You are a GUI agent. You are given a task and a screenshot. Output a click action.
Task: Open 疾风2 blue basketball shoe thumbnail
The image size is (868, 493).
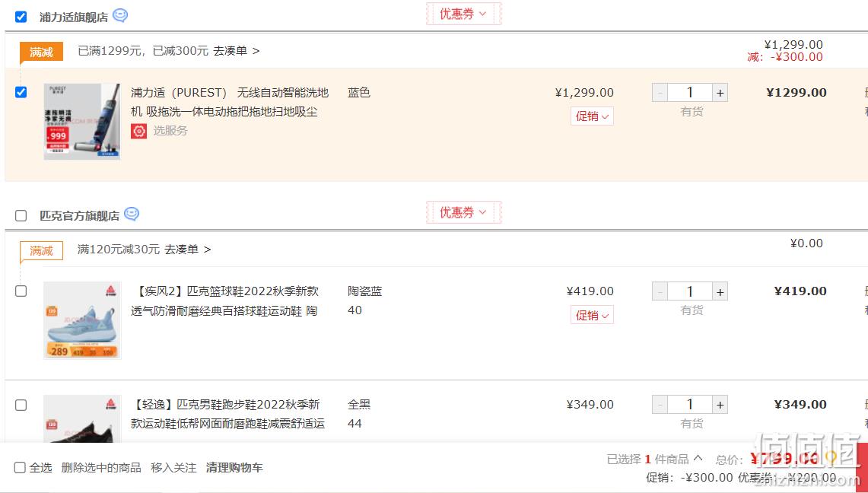coord(82,320)
